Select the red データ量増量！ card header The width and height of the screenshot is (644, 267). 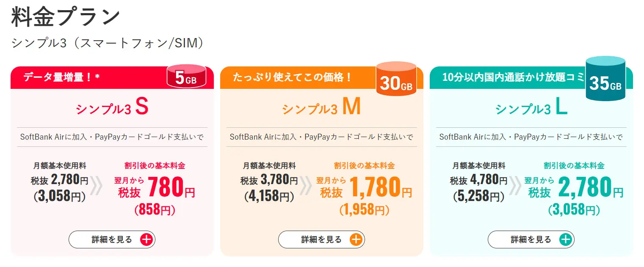[85, 78]
